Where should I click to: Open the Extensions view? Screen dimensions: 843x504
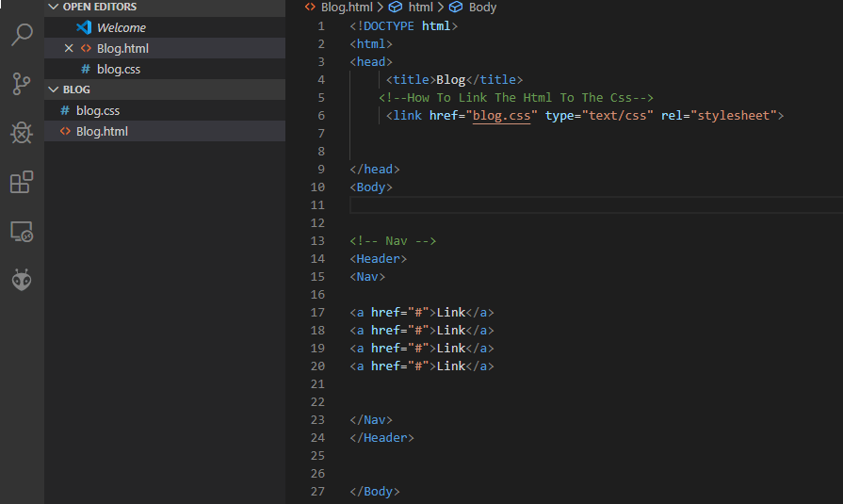22,182
